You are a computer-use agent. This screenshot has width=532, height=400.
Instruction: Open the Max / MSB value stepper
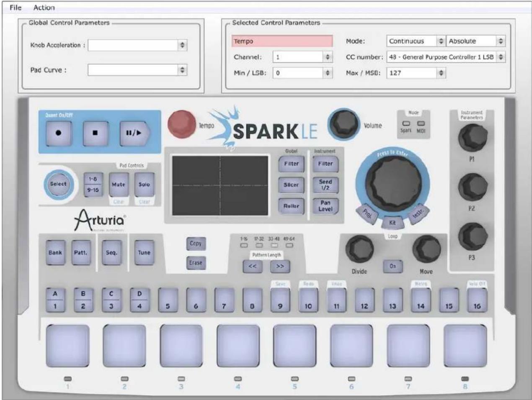[x=416, y=73]
